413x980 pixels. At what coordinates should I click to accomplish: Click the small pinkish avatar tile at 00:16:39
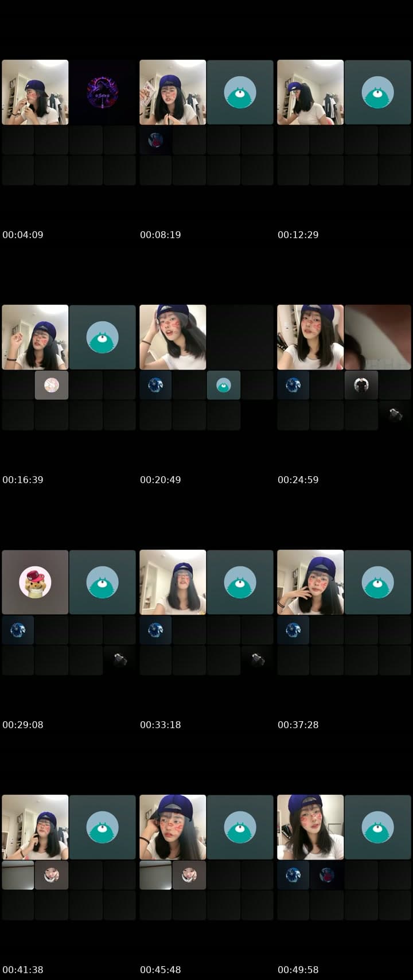52,385
